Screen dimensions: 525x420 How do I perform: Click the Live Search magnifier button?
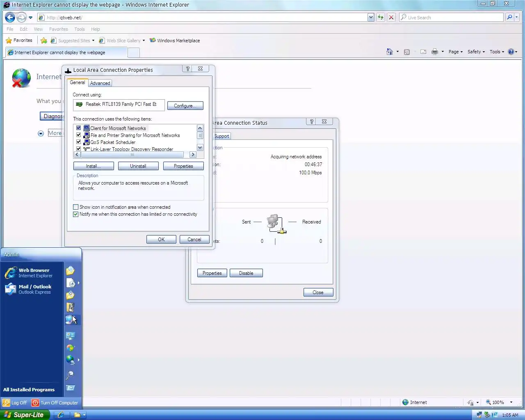point(509,17)
